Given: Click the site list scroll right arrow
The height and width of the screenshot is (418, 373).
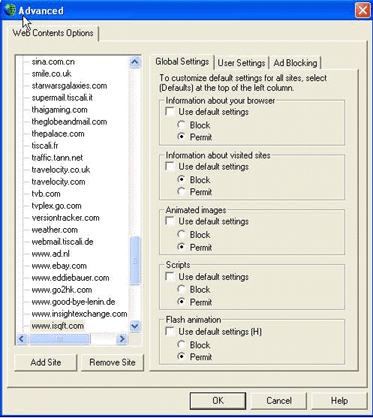Looking at the screenshot, I should 122,339.
